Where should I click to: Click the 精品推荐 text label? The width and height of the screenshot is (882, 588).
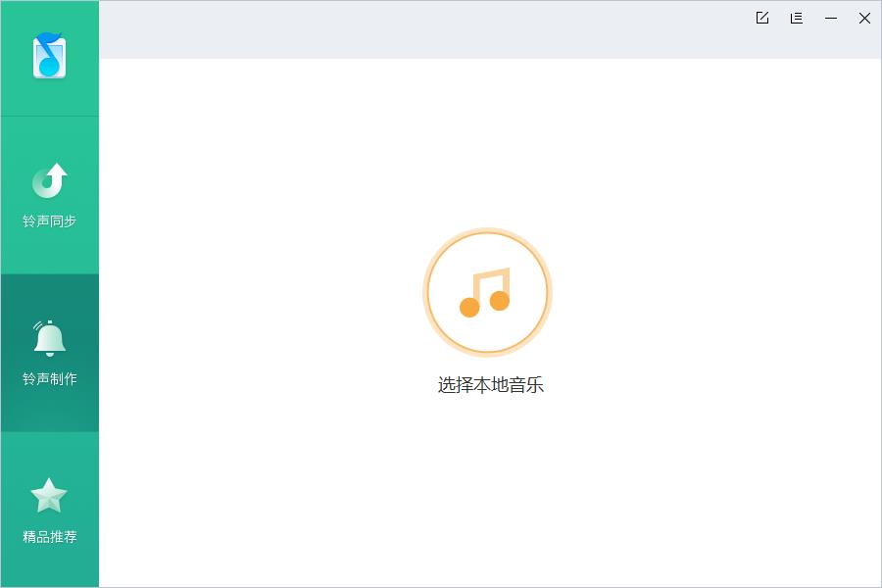50,537
